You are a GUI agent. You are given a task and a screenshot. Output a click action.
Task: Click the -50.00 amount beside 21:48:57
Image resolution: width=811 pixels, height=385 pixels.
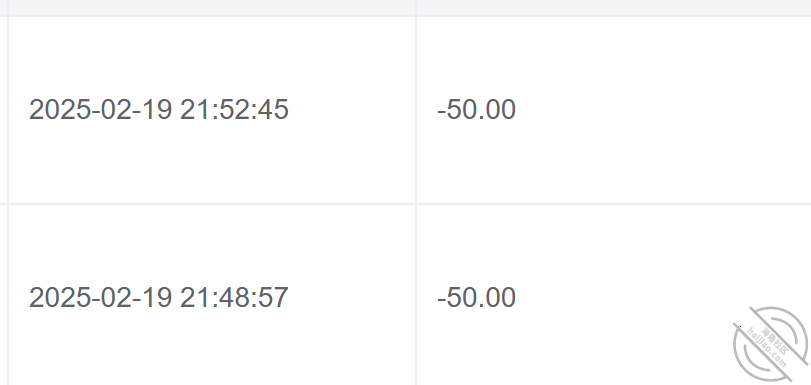tap(476, 298)
